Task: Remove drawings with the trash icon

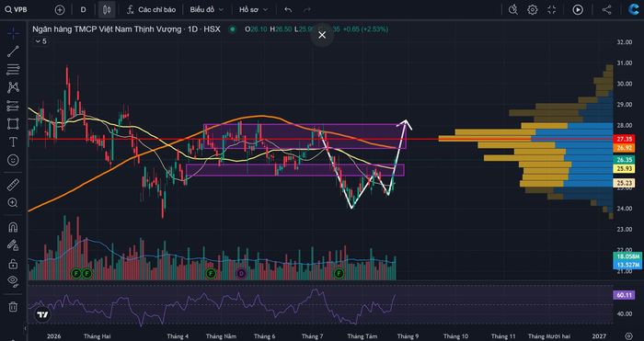Action: point(13,306)
